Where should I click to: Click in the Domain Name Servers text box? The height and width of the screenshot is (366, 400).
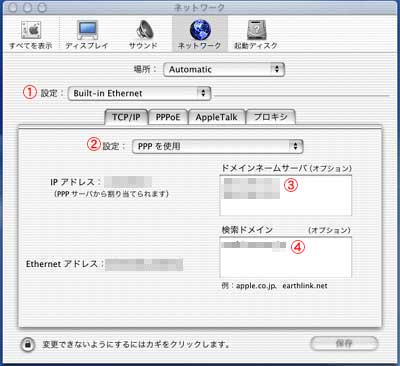(x=286, y=195)
